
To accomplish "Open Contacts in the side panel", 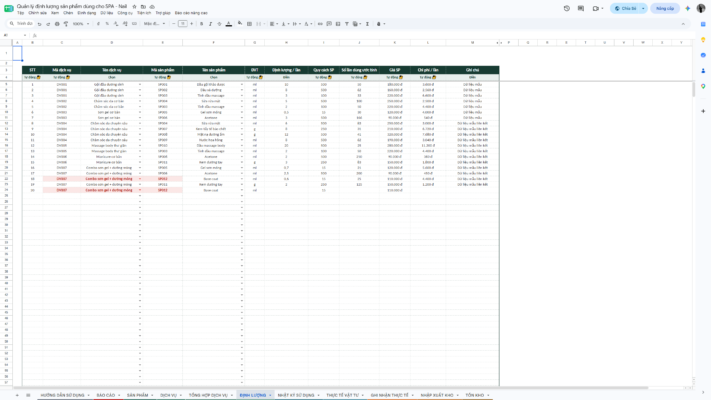I will point(703,71).
